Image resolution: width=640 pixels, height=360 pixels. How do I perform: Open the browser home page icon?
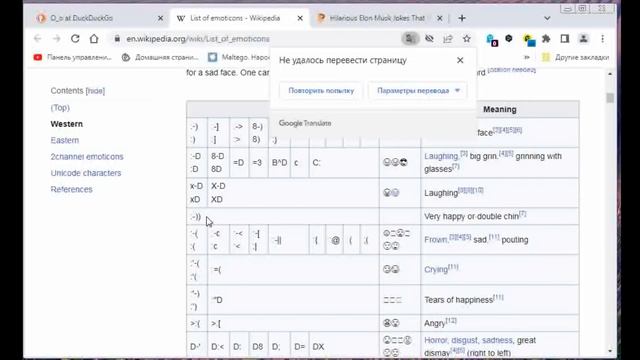pyautogui.click(x=94, y=39)
